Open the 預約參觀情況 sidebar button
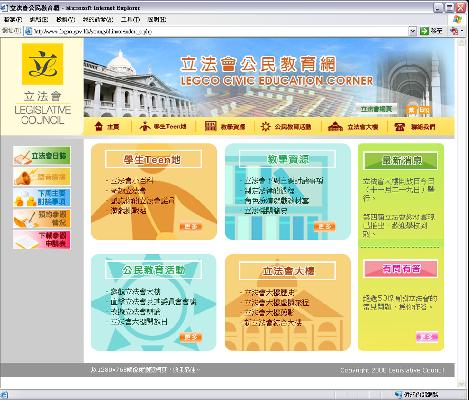The height and width of the screenshot is (400, 469). [42, 218]
